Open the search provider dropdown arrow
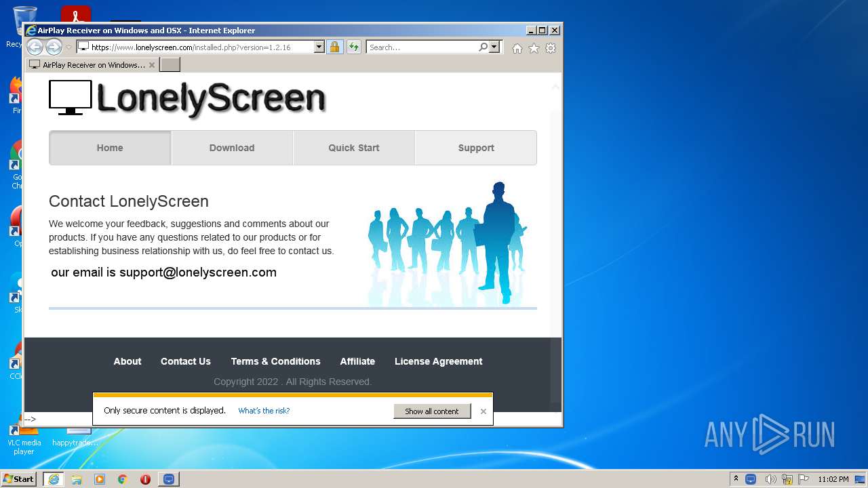This screenshot has width=868, height=488. [x=494, y=47]
